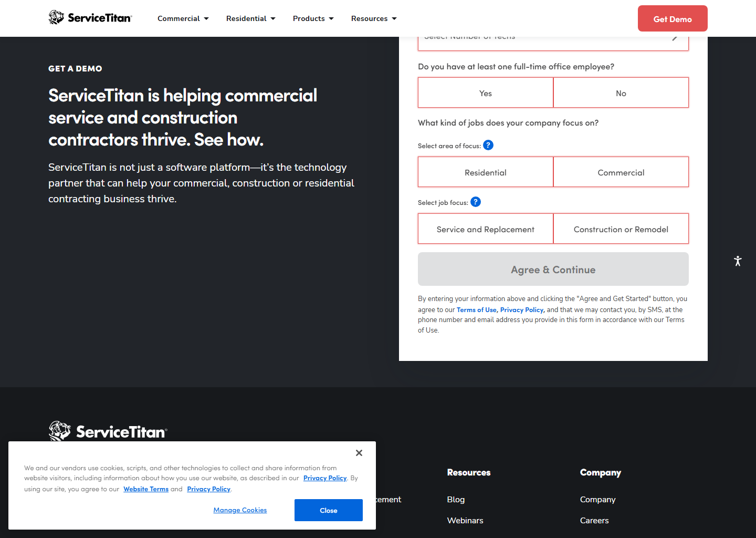Click ServiceTitan footer logo

tap(108, 431)
